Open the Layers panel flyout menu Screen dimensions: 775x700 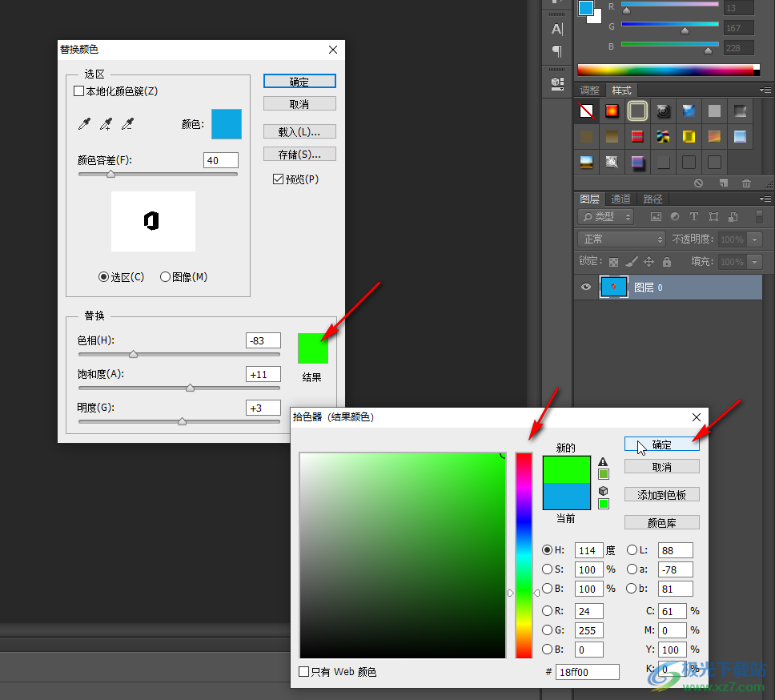tap(765, 199)
